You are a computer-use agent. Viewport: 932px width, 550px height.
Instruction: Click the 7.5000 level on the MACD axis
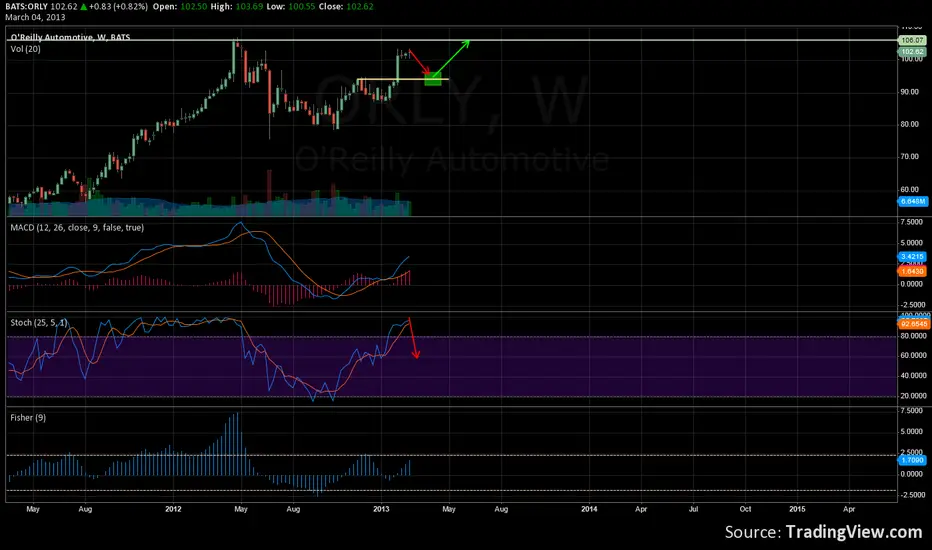coord(912,222)
